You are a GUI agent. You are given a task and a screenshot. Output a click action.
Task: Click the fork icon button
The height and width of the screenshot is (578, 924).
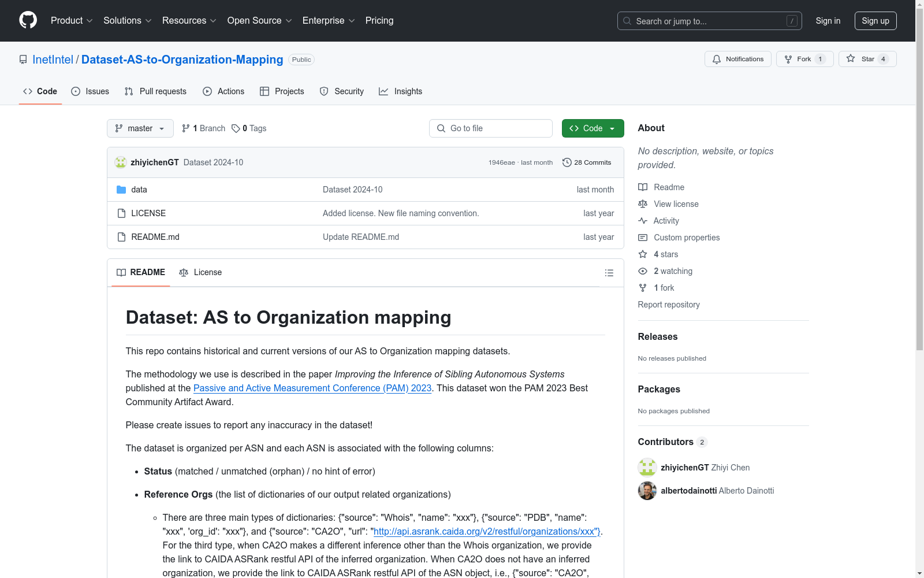point(788,59)
